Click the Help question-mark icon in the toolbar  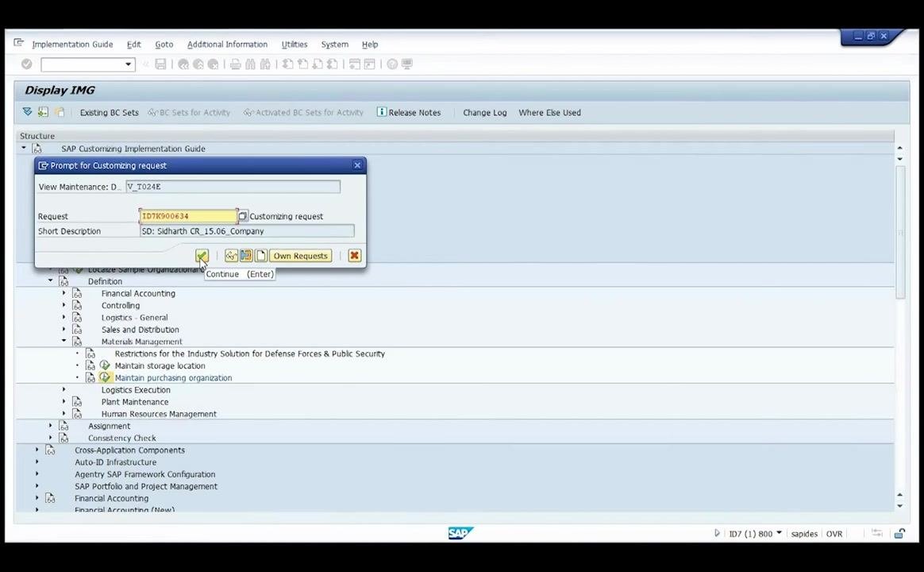[x=392, y=64]
